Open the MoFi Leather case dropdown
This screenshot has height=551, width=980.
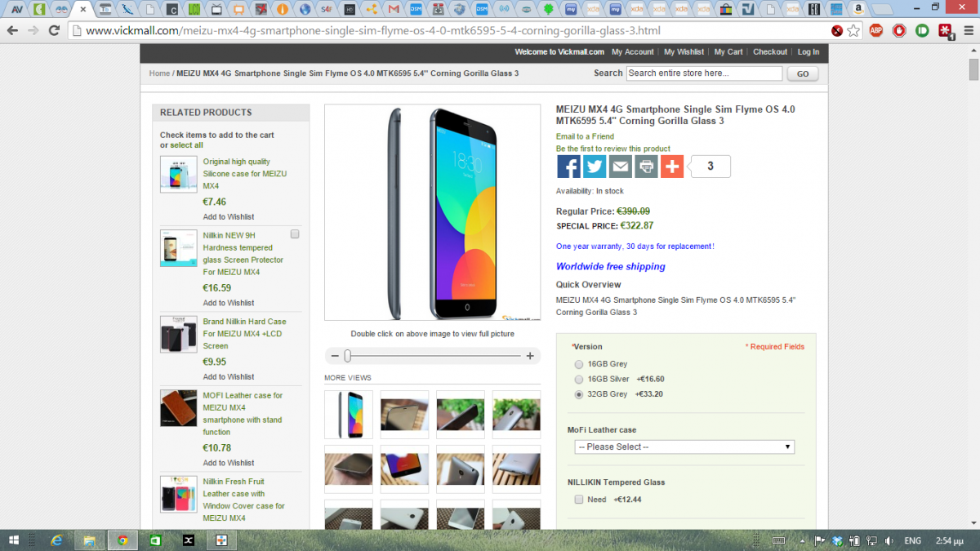(x=684, y=447)
